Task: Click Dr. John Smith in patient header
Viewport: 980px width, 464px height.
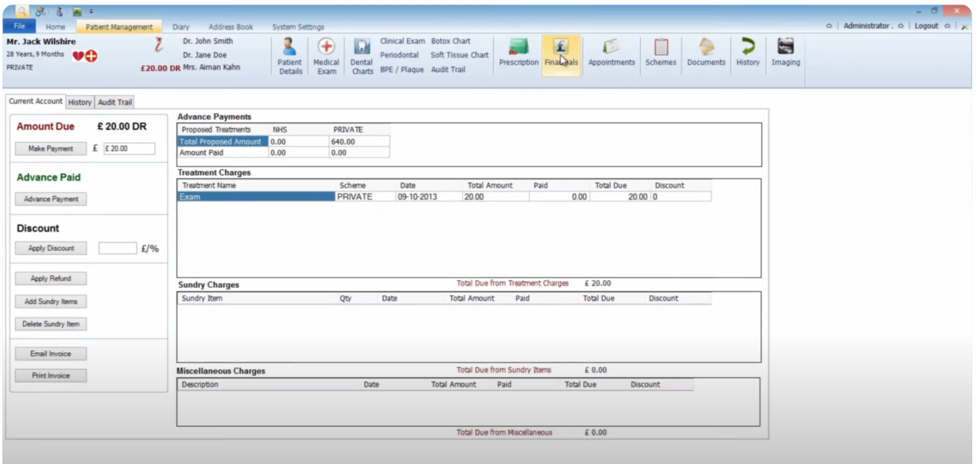Action: [208, 41]
